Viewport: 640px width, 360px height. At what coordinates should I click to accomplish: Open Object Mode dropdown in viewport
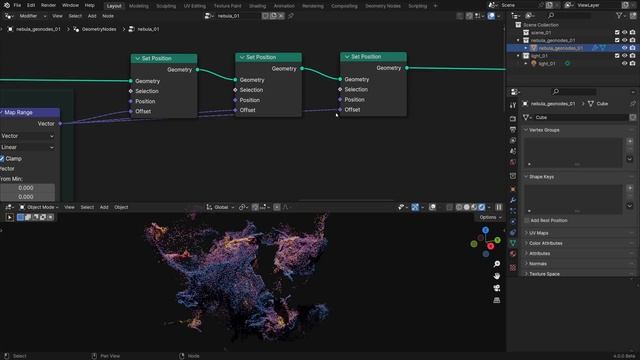pyautogui.click(x=39, y=207)
